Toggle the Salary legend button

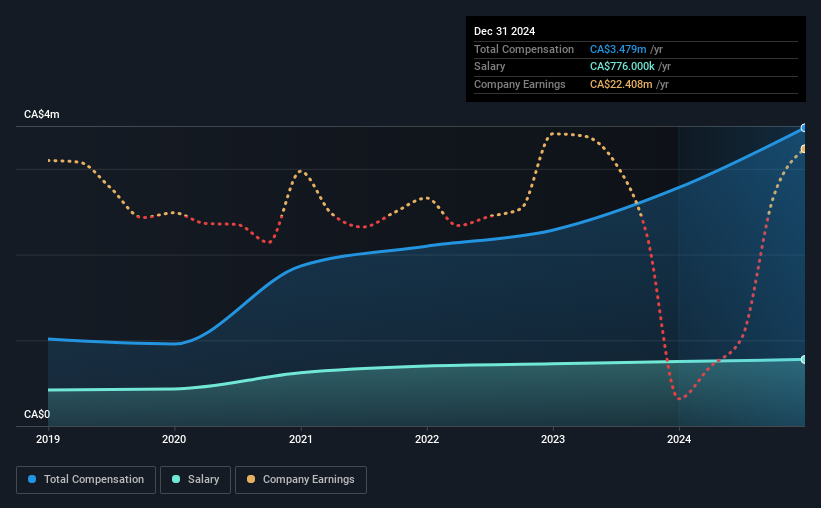pos(195,480)
